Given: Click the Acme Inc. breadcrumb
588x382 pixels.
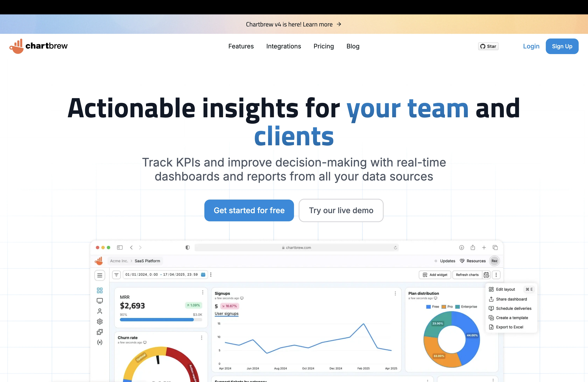Looking at the screenshot, I should [x=119, y=261].
